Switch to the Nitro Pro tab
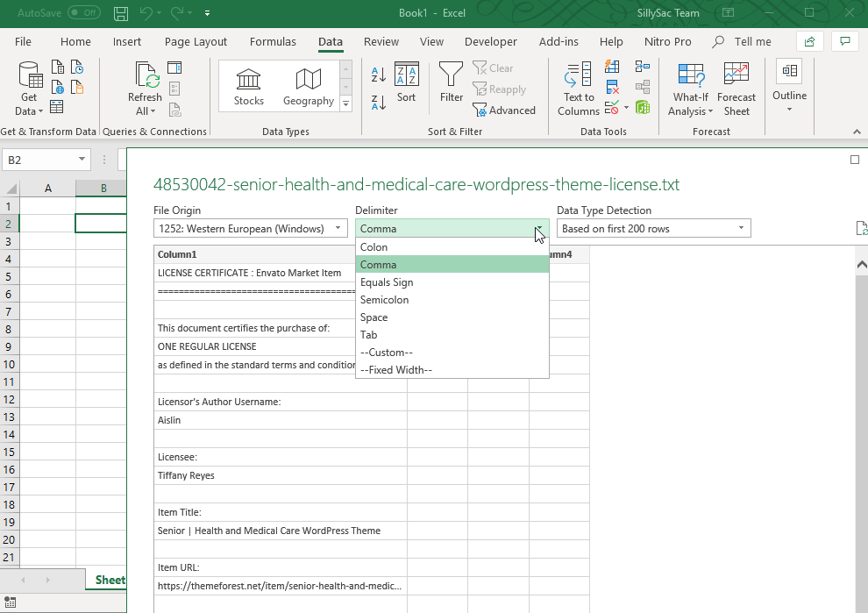This screenshot has width=868, height=613. tap(667, 41)
